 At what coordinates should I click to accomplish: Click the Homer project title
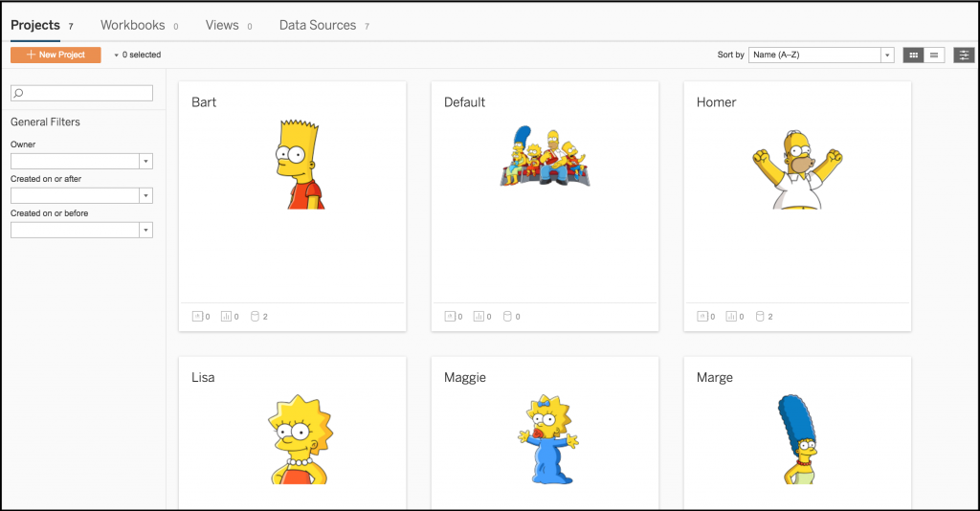click(x=716, y=102)
